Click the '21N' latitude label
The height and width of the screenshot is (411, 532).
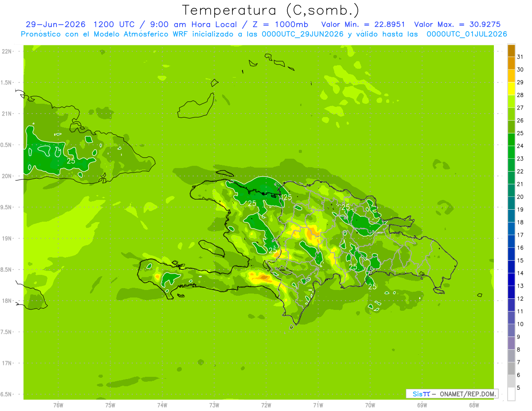pos(6,114)
